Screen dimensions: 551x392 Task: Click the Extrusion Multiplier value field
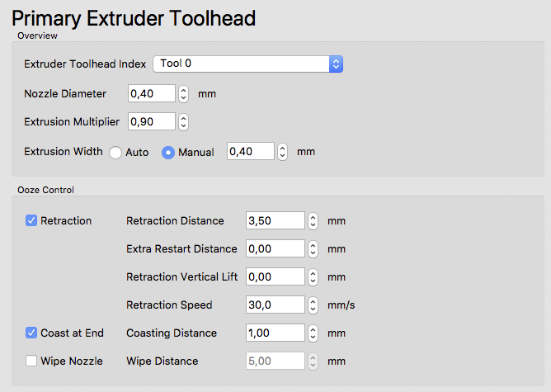pos(152,121)
